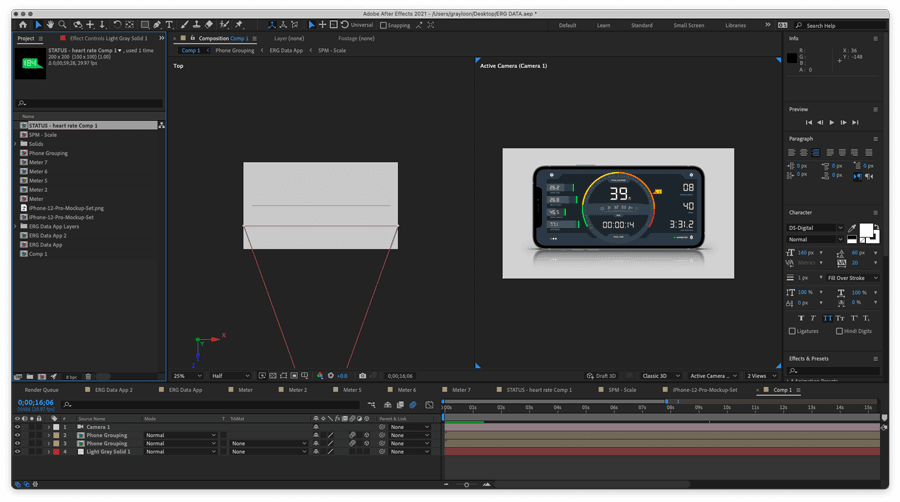Click the delete trash icon in Project panel
This screenshot has height=502, width=900.
coord(88,377)
